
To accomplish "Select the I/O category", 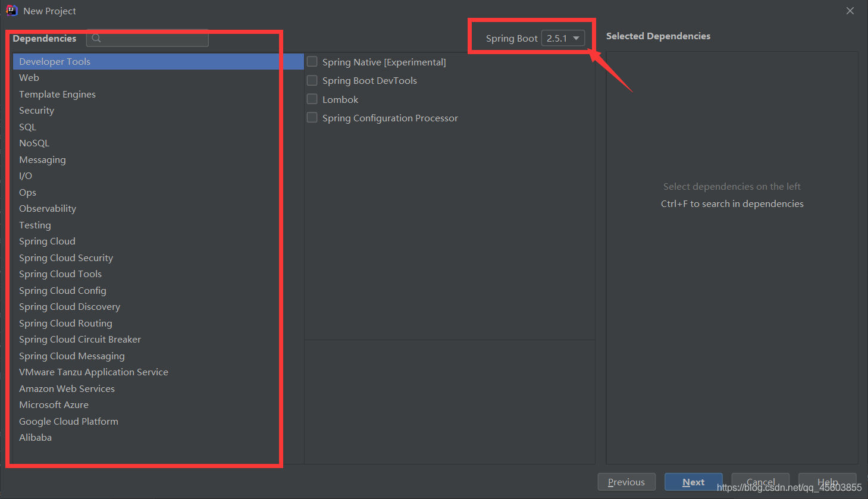I will pyautogui.click(x=158, y=176).
